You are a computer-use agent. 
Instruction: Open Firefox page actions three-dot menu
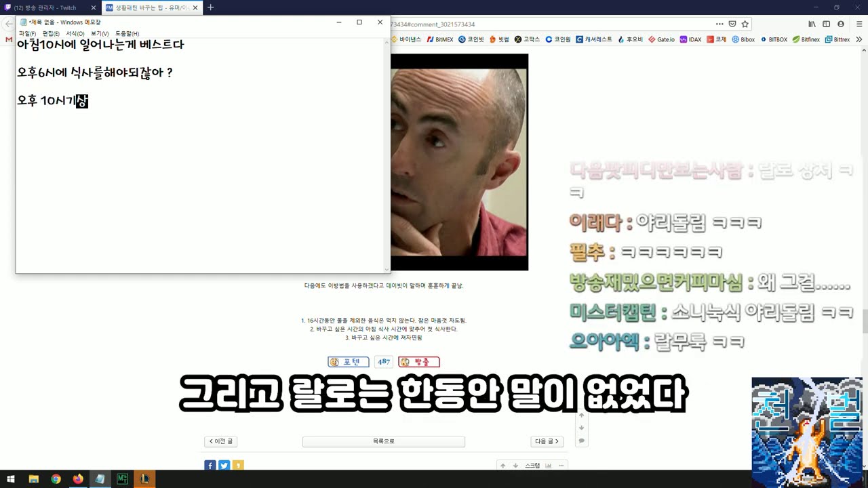click(x=719, y=24)
